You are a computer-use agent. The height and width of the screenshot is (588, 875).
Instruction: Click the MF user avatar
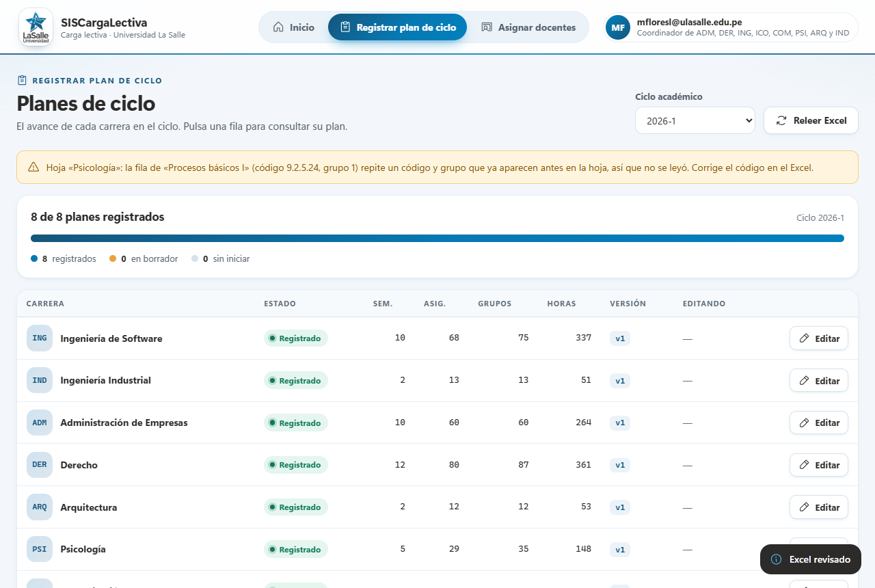[x=618, y=27]
